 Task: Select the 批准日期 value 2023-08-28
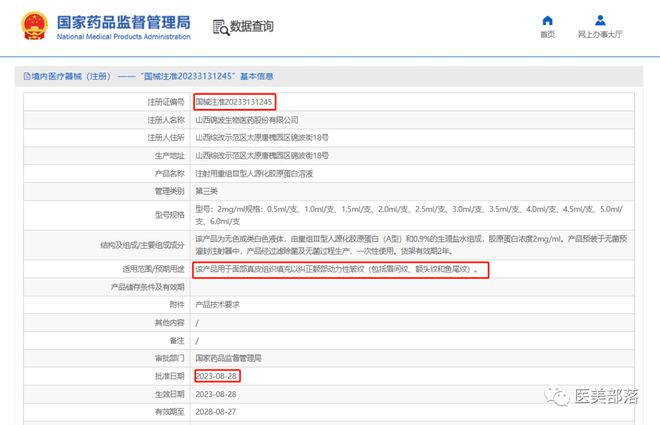click(x=216, y=376)
